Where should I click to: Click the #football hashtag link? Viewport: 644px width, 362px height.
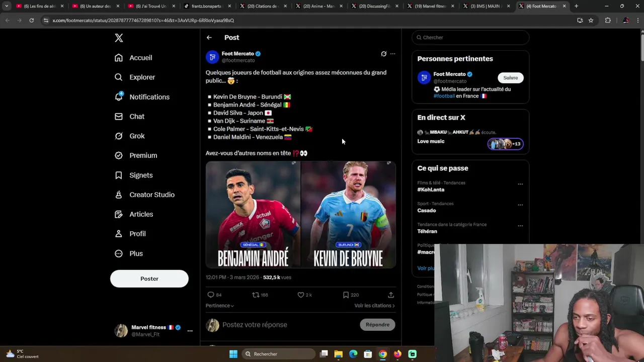(444, 96)
